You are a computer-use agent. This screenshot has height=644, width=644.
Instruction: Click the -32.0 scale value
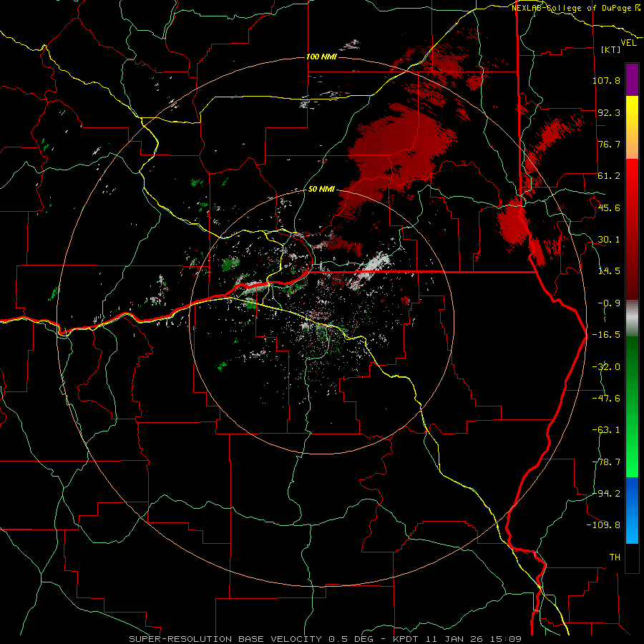(606, 367)
